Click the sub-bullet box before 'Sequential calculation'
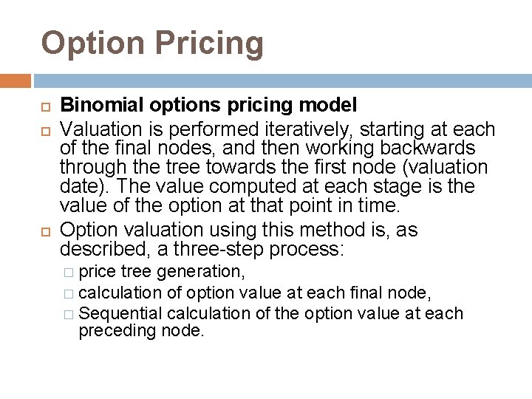This screenshot has width=532, height=399. (x=69, y=314)
